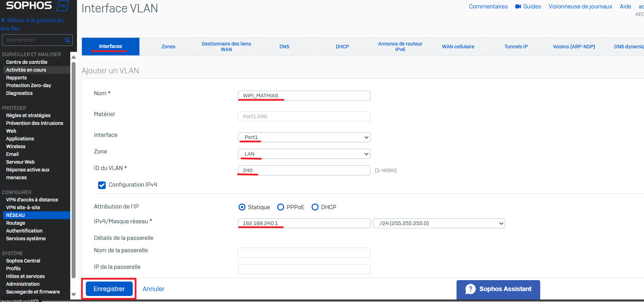Click the back arrow next to Retour
This screenshot has height=302, width=644.
(x=3, y=20)
